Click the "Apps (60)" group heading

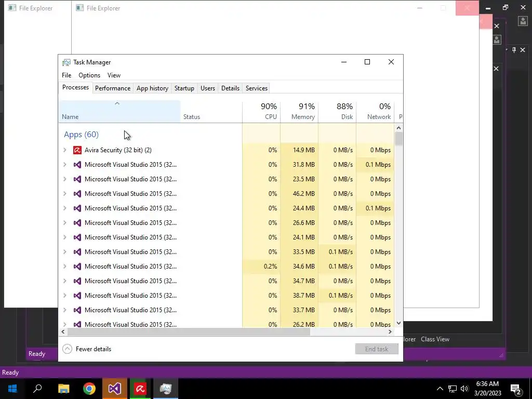click(x=81, y=135)
